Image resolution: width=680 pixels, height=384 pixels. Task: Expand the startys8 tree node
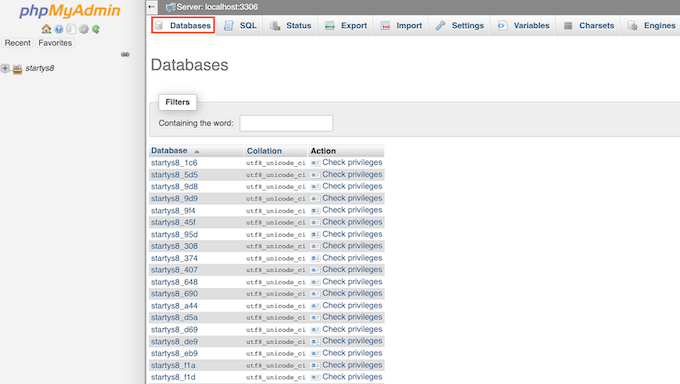tap(5, 68)
